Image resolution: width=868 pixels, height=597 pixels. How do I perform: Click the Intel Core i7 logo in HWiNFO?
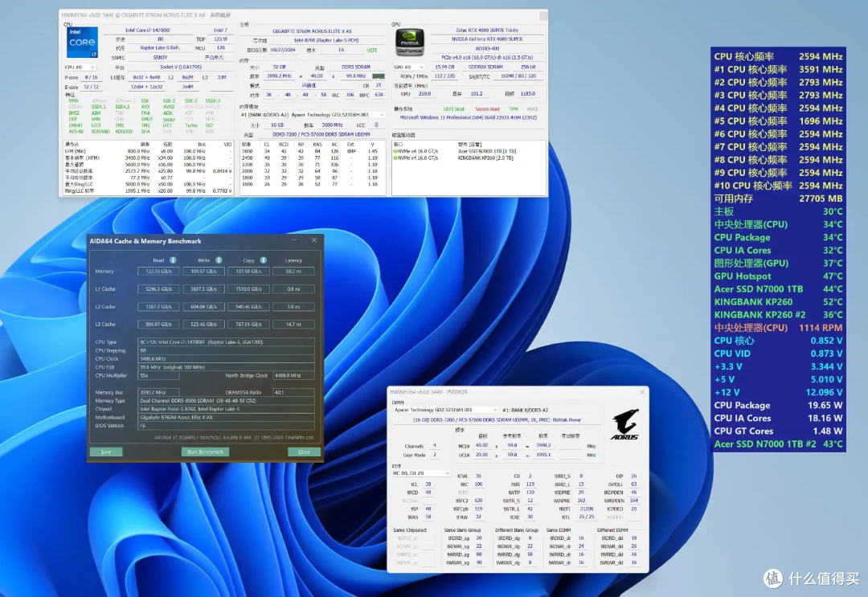(82, 43)
